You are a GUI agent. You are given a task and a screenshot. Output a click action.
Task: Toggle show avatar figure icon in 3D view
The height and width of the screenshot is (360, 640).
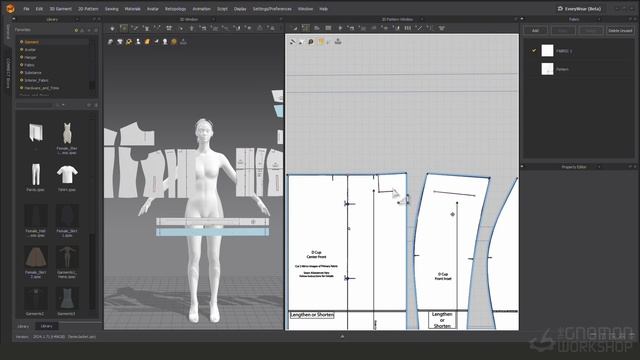pyautogui.click(x=138, y=42)
